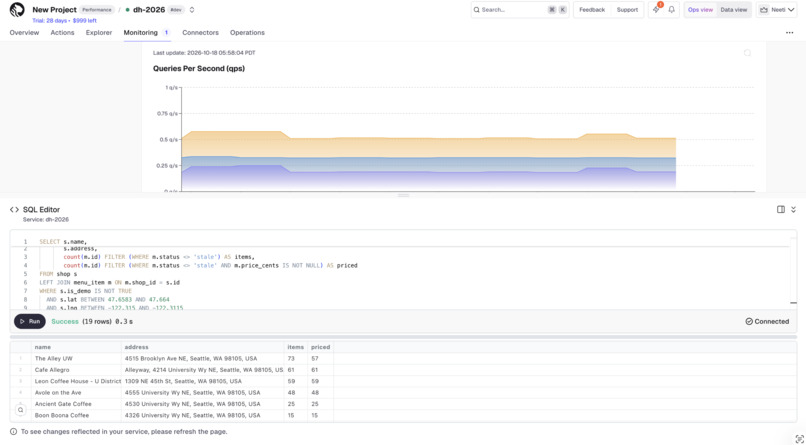The height and width of the screenshot is (445, 806).
Task: Open the three-dot more options menu
Action: pyautogui.click(x=790, y=32)
